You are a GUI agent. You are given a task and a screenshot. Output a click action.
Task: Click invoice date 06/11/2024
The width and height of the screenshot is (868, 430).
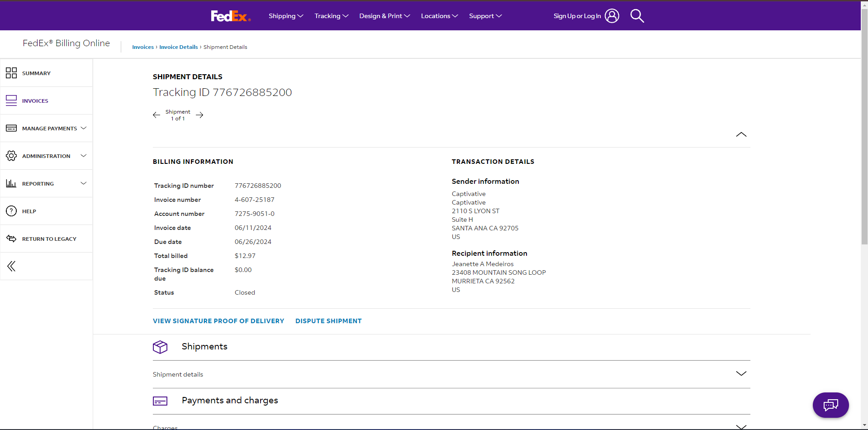[253, 228]
